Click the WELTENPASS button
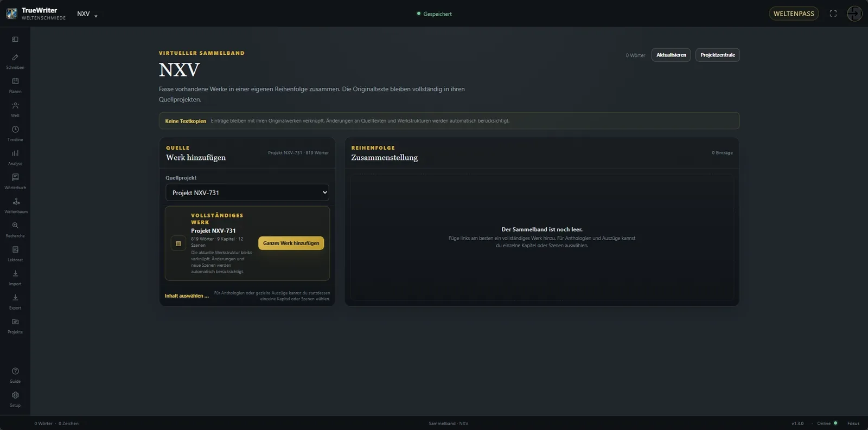This screenshot has width=868, height=430. [x=794, y=14]
